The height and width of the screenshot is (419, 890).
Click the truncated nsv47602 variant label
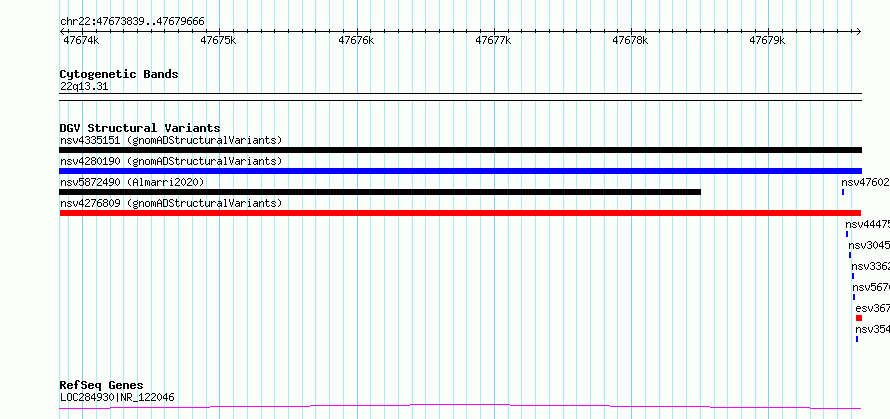866,182
